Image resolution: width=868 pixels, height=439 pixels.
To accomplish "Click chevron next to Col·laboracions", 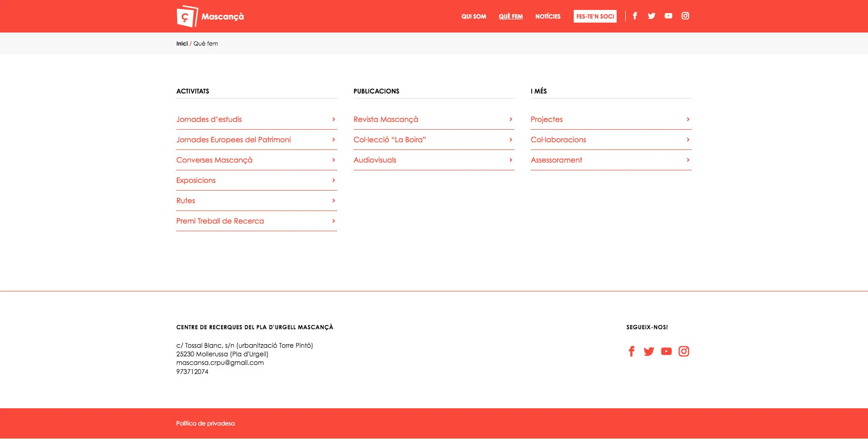I will point(688,140).
